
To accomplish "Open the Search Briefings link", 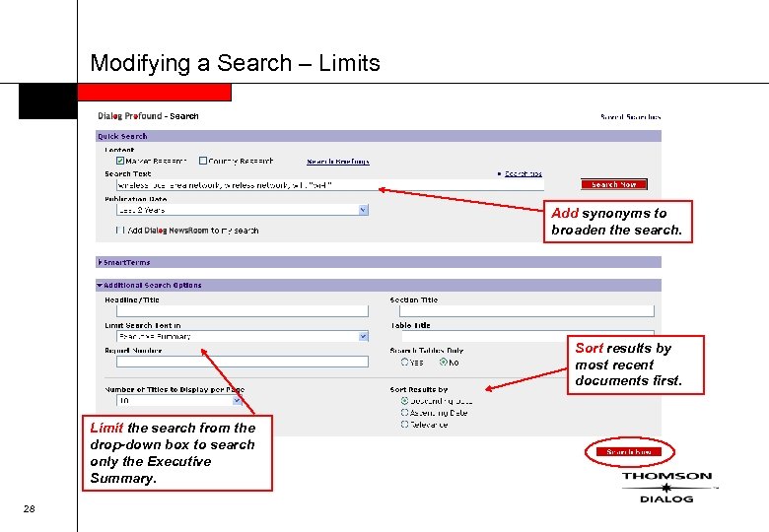I will coord(338,162).
